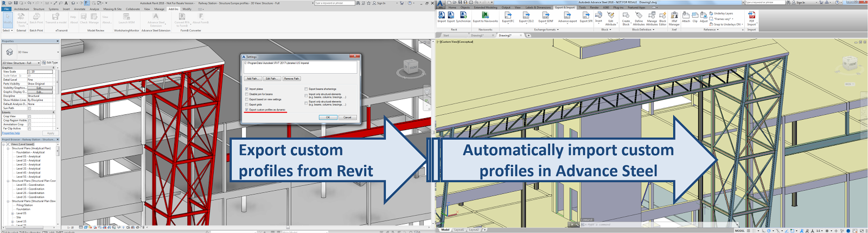Screen dimensions: 868x233
Task: Click Export to Revit in Advance Steel
Action: pos(451,17)
